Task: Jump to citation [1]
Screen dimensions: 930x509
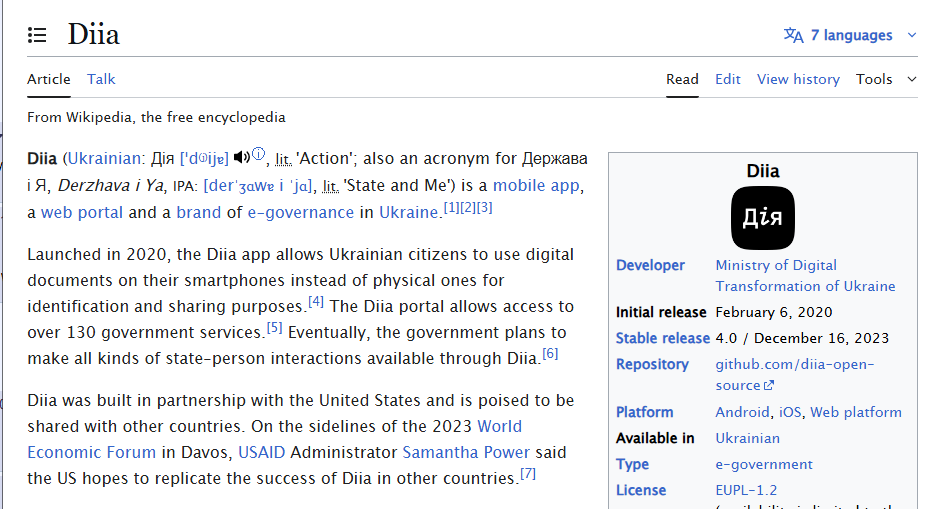Action: 451,208
